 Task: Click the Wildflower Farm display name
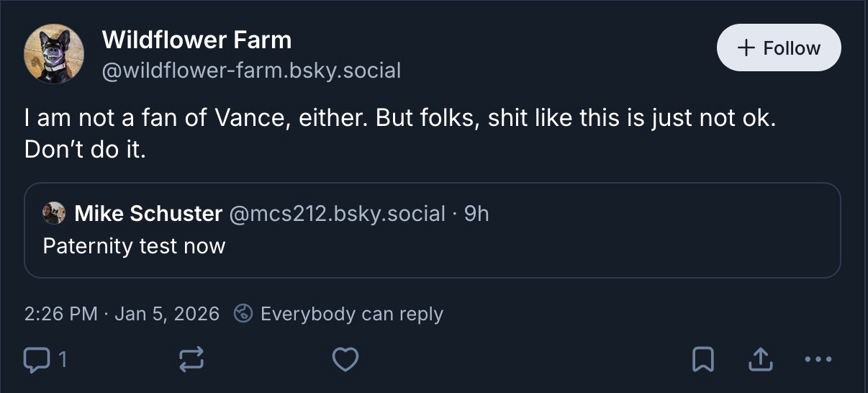(196, 40)
